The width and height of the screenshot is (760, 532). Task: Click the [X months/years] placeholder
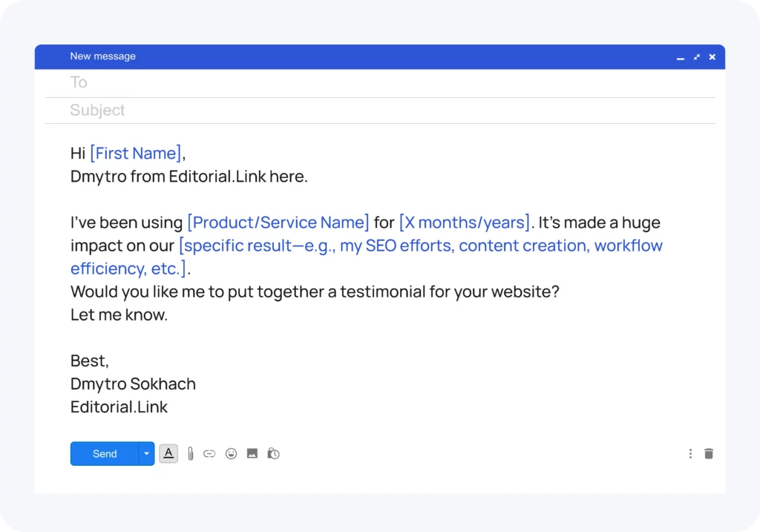(465, 223)
